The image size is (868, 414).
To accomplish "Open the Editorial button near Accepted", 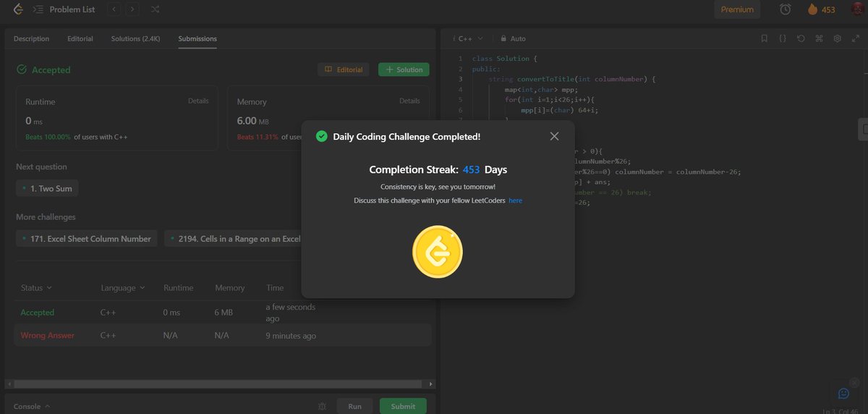I will 344,69.
